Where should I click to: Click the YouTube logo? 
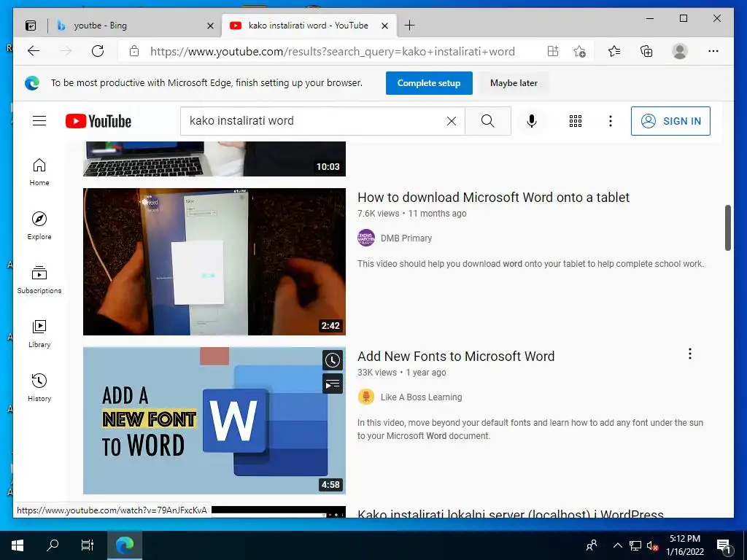click(x=98, y=121)
